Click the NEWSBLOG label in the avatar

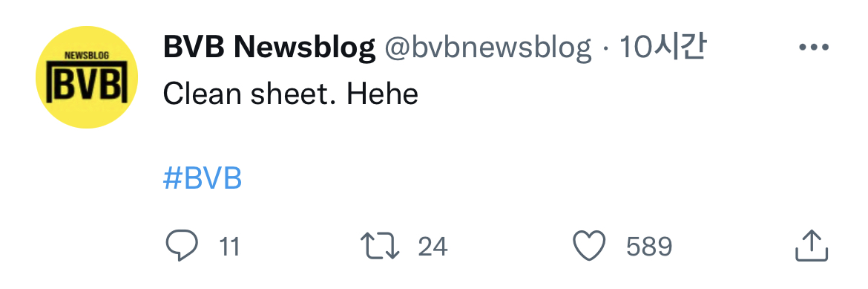(x=86, y=55)
